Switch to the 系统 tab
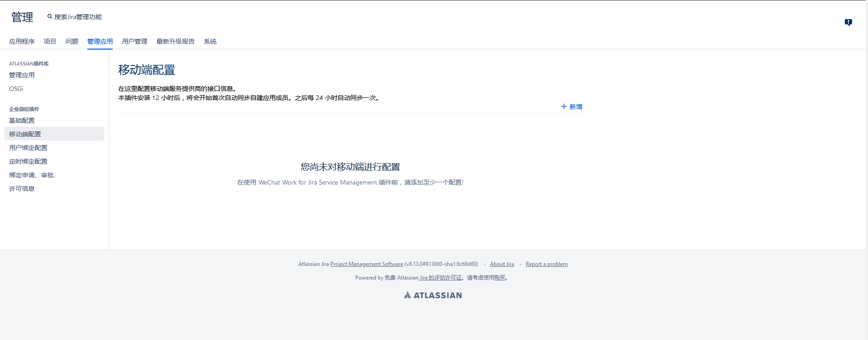868x340 pixels. (x=210, y=41)
